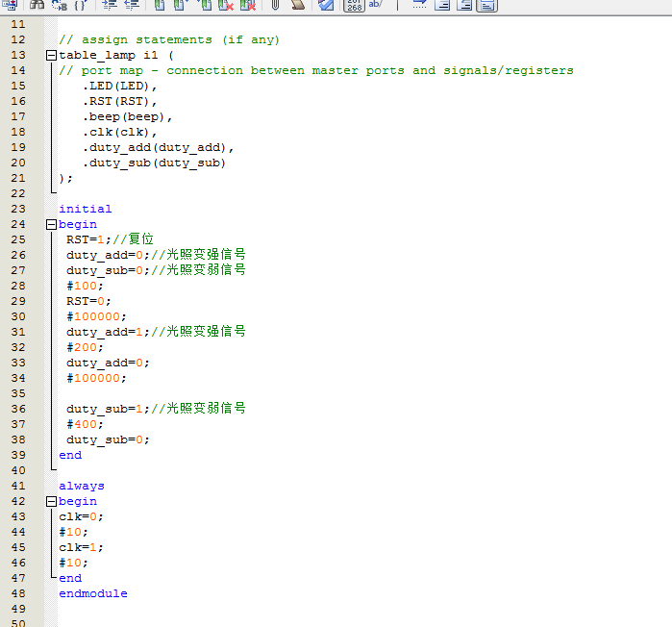Screen dimensions: 672x627
Task: Click line number 11 in the gutter
Action: (x=18, y=24)
